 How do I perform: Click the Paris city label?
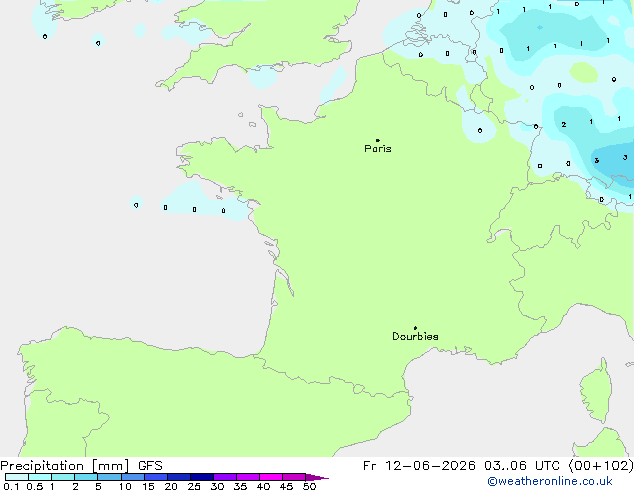tap(378, 149)
